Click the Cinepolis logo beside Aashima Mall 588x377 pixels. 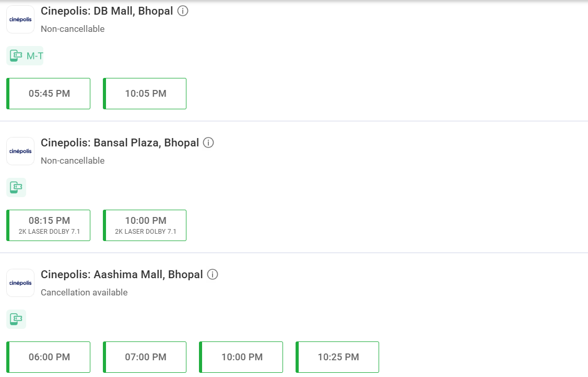[x=20, y=283]
